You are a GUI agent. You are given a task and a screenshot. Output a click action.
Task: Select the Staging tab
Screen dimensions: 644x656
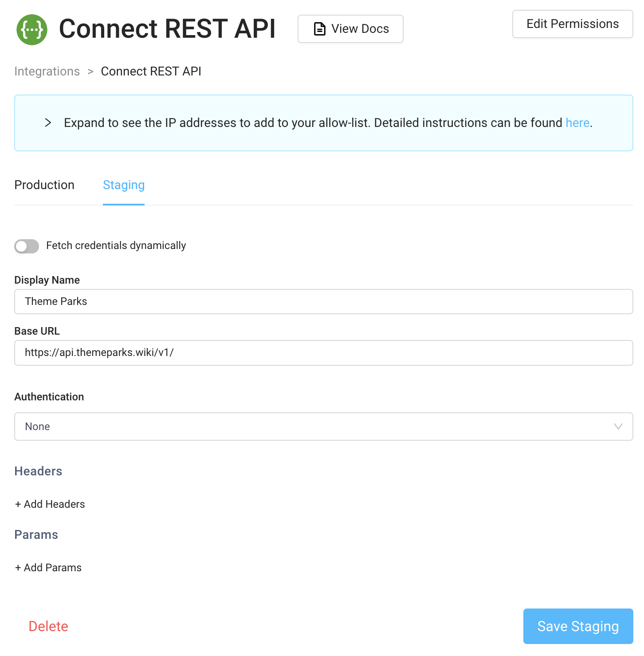pos(123,185)
